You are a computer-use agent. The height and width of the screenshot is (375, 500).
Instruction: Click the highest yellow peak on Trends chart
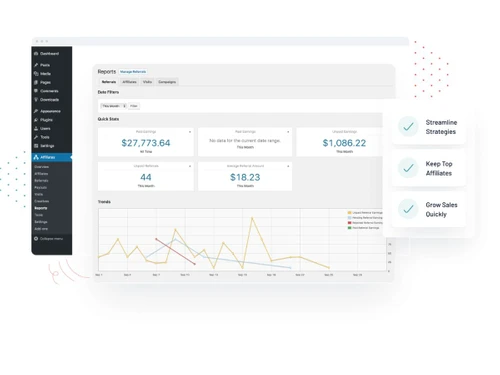(x=252, y=218)
